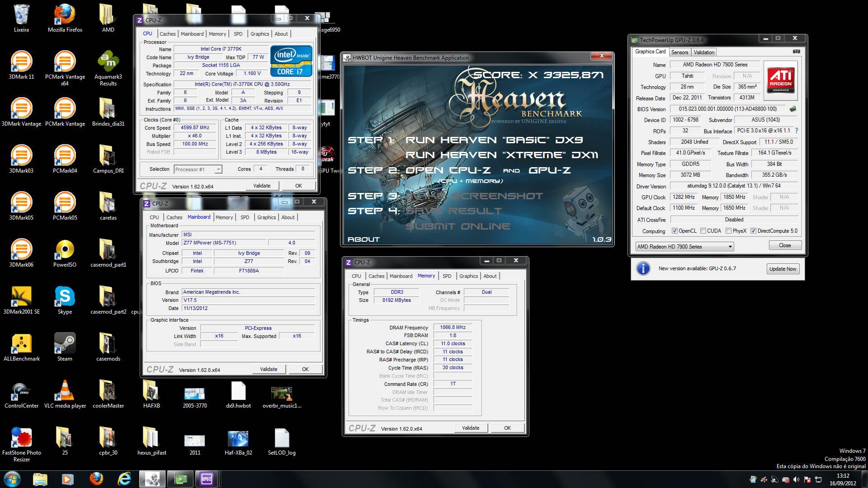Click OK in the CPU-Z Mainboard window
868x488 pixels.
(305, 369)
